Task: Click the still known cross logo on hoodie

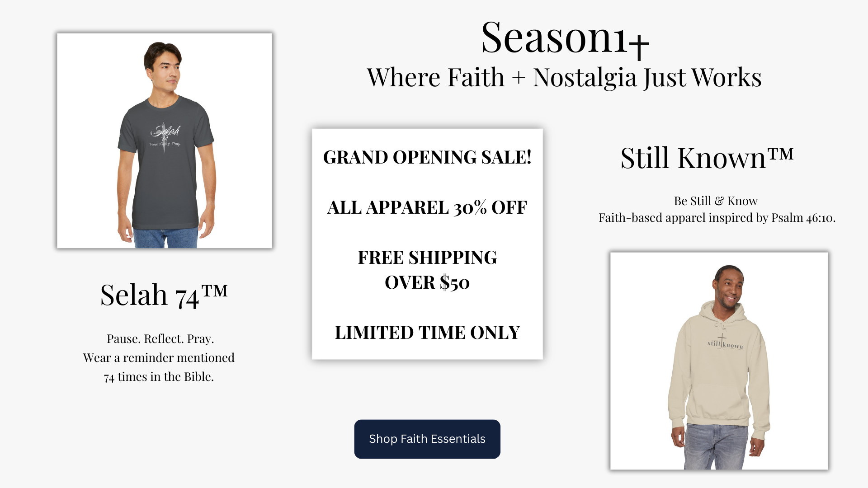Action: click(x=725, y=344)
